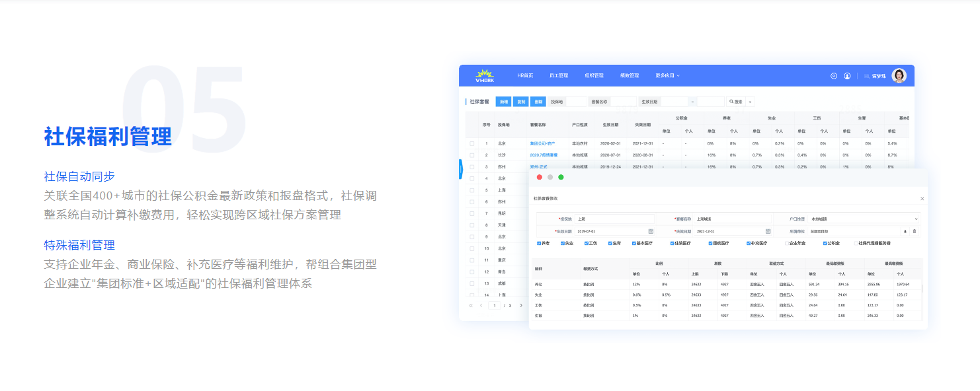Focus the 套餐名称 filter input in toolbar
The height and width of the screenshot is (391, 980).
click(623, 102)
